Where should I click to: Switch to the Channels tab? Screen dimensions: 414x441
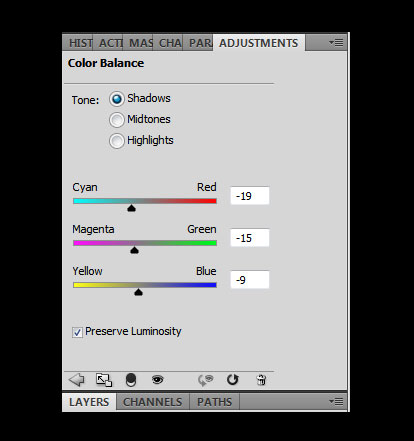tap(153, 402)
